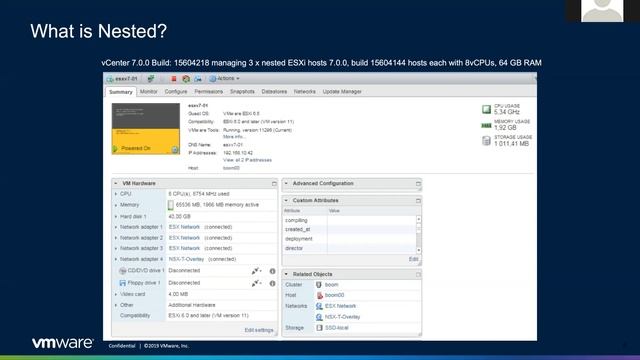Screen dimensions: 640x360
Task: Select the deployment attribute row
Action: pos(349,239)
